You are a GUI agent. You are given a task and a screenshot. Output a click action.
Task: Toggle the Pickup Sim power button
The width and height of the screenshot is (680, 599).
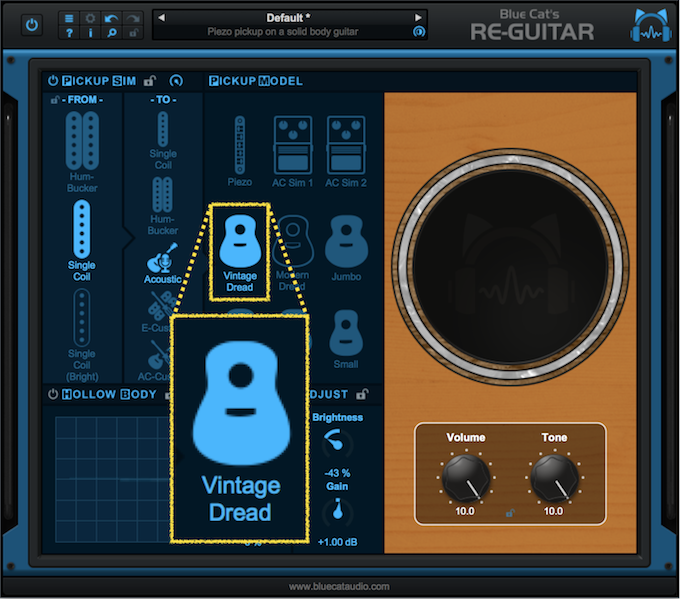[53, 81]
